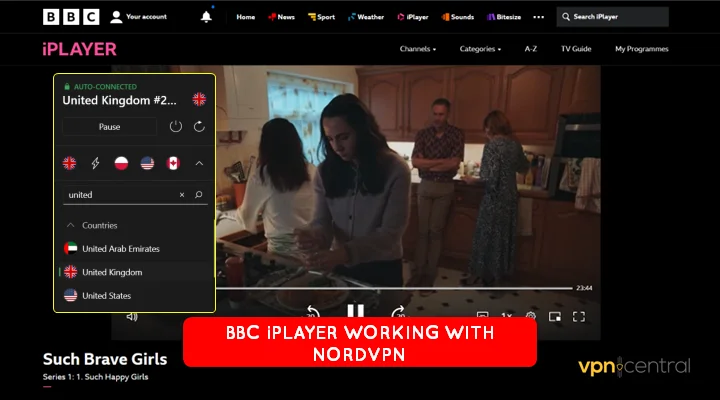Skip forward 20 seconds
The width and height of the screenshot is (720, 400).
click(399, 311)
